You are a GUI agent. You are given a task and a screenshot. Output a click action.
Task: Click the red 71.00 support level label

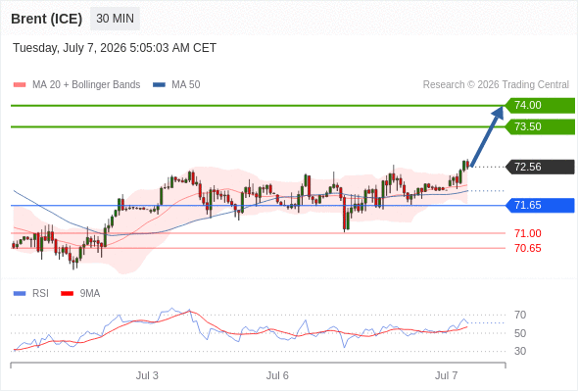528,233
